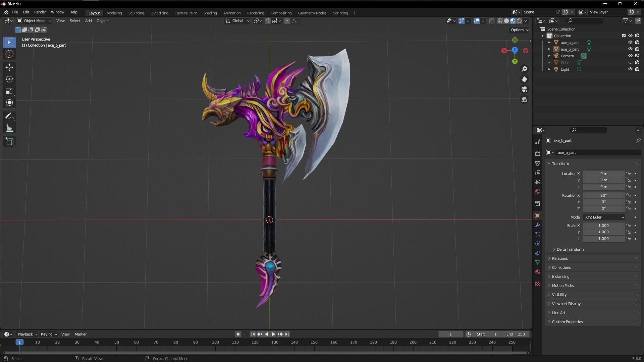644x362 pixels.
Task: Click the Scale X value field
Action: (x=603, y=226)
